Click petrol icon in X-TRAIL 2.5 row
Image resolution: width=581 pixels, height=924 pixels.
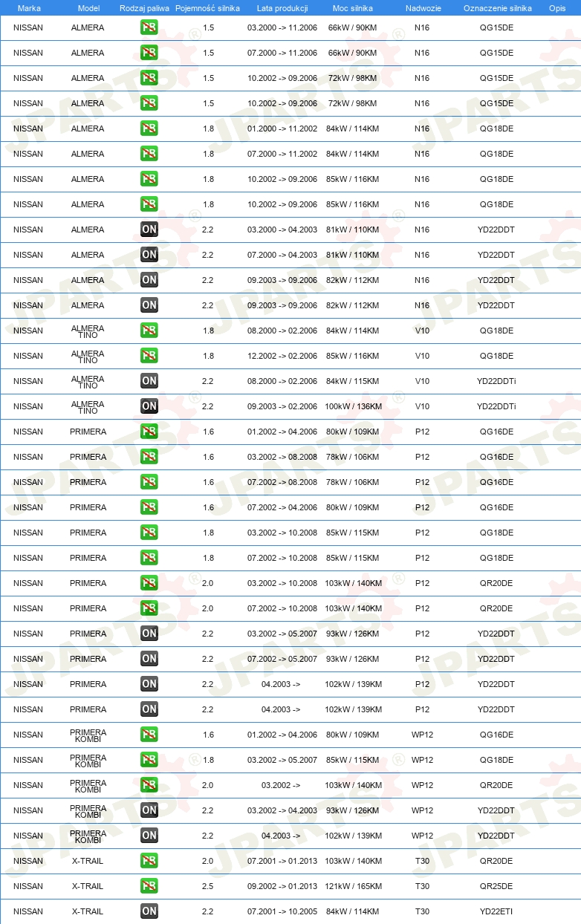click(x=149, y=886)
